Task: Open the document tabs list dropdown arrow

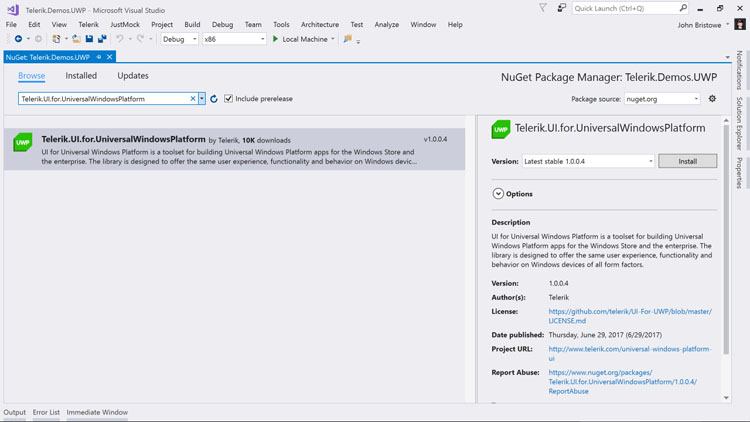Action: pyautogui.click(x=728, y=57)
